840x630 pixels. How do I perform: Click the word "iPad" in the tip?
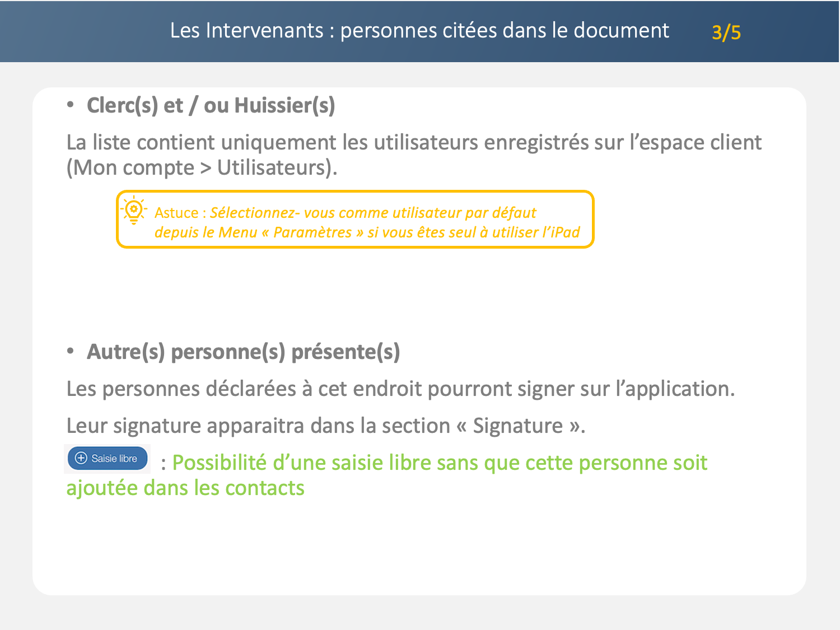click(564, 232)
